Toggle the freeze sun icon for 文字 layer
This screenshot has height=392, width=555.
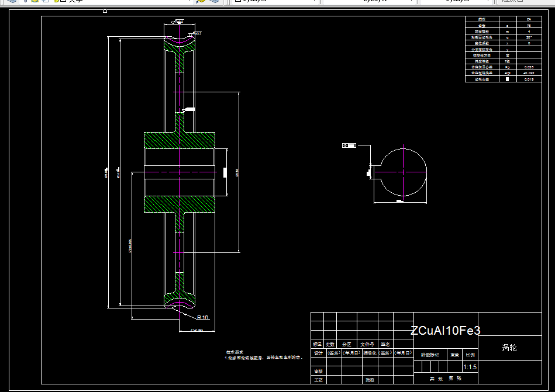(35, 1)
